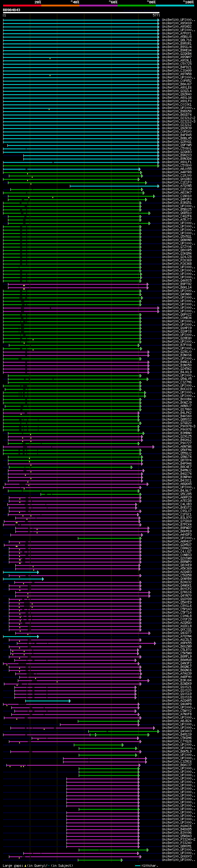Select the UniRef100_Q29GJ0 label
This screenshot has width=197, height=868.
pos(176,351)
